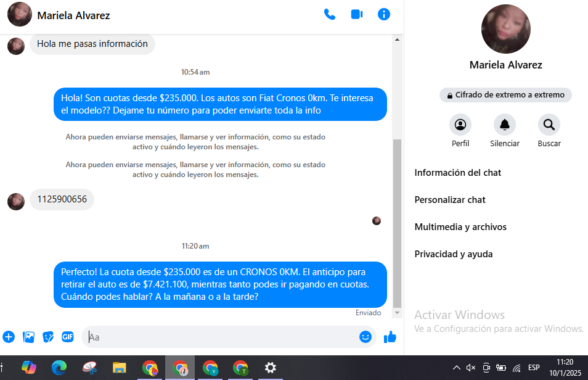Viewport: 588px width, 380px height.
Task: Change the ESP input language
Action: [x=534, y=368]
